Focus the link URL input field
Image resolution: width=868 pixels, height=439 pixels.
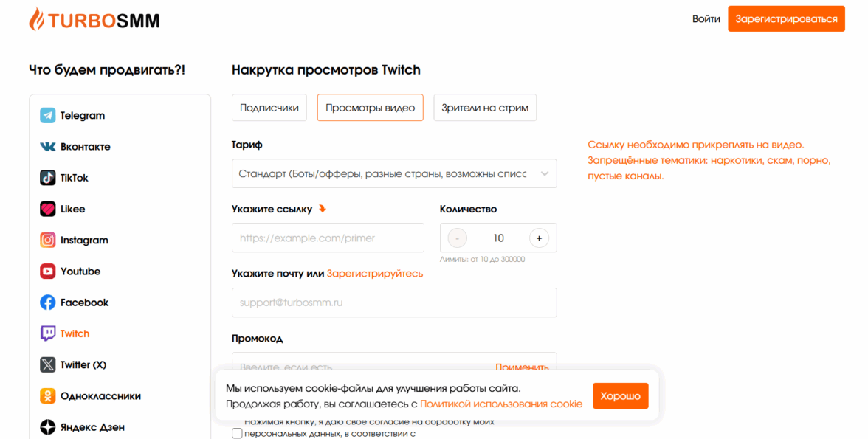pos(328,238)
